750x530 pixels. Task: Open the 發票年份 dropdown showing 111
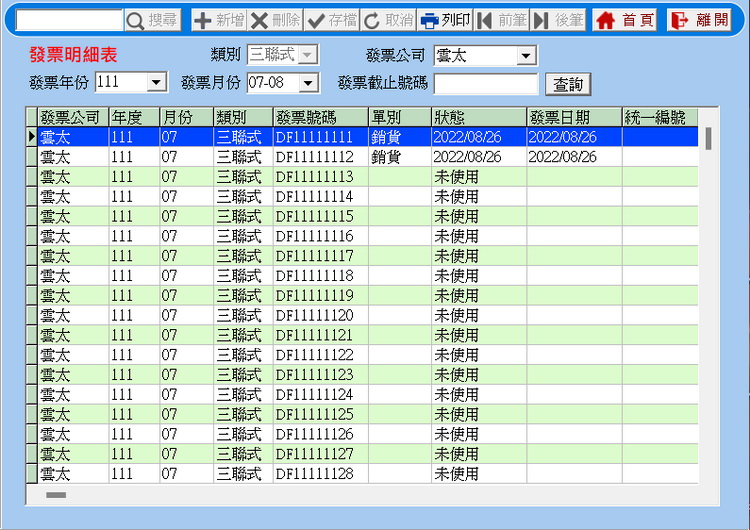pyautogui.click(x=156, y=83)
